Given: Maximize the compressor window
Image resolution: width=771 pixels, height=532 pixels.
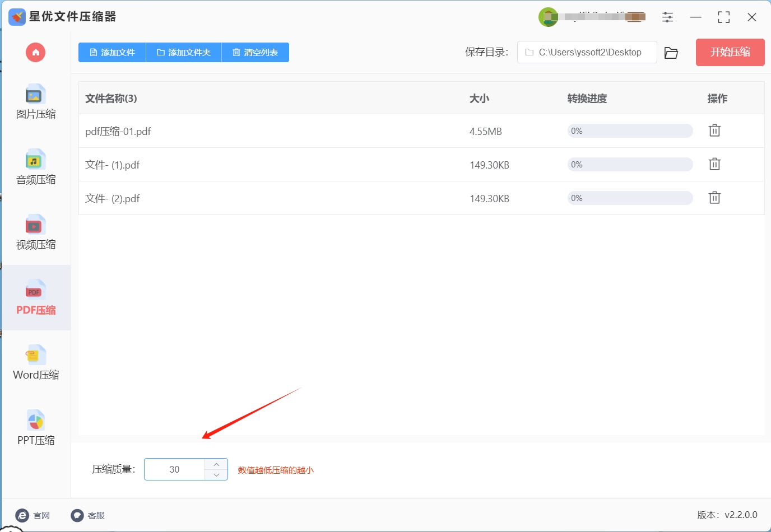Looking at the screenshot, I should 724,17.
